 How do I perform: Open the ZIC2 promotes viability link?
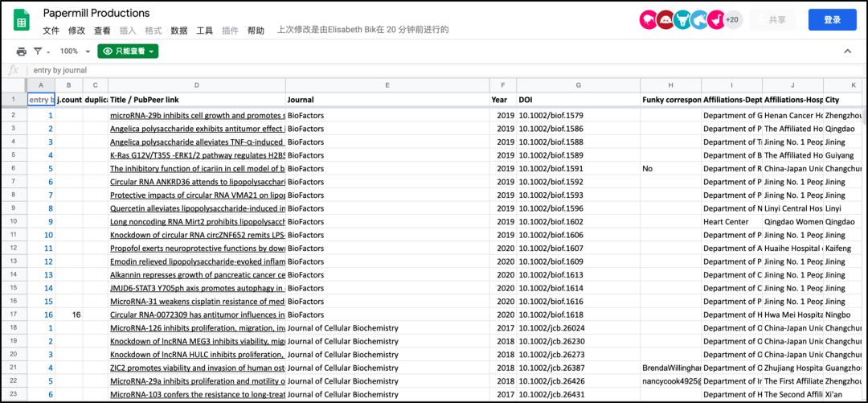point(198,368)
